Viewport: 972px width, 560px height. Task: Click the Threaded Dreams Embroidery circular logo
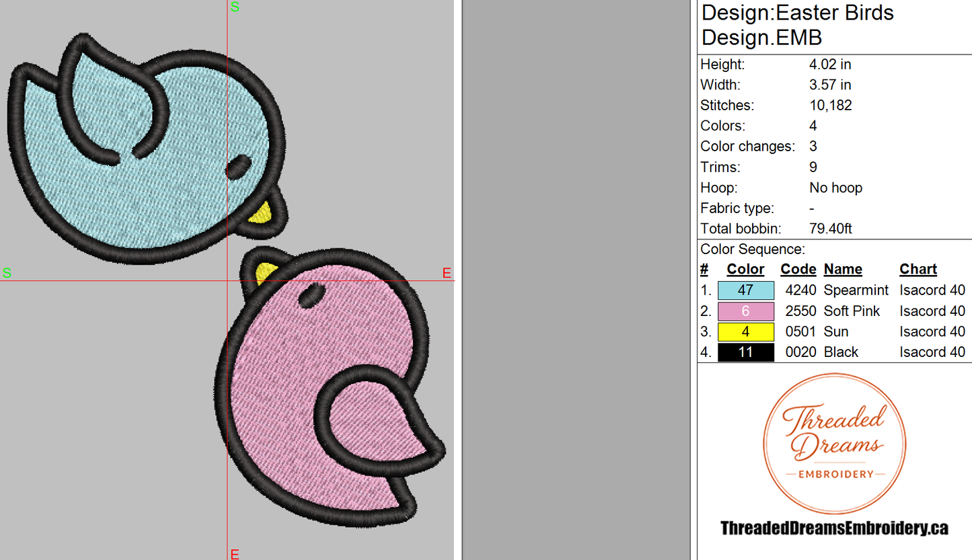pos(835,444)
